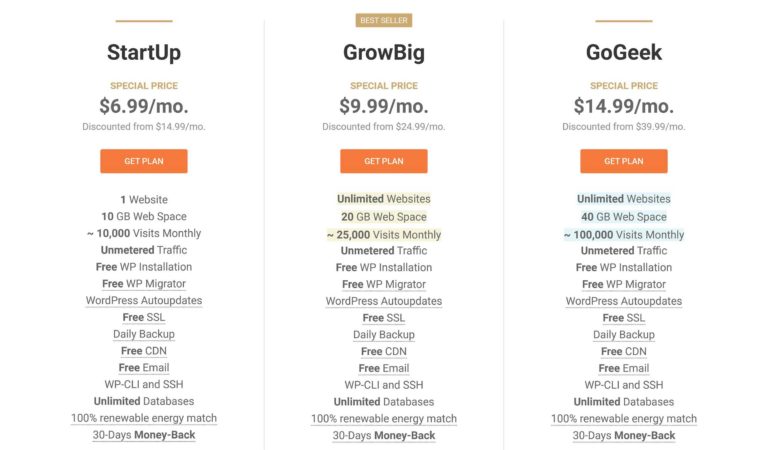Click GoGeek's Free Email link
The height and width of the screenshot is (450, 768).
pos(623,368)
